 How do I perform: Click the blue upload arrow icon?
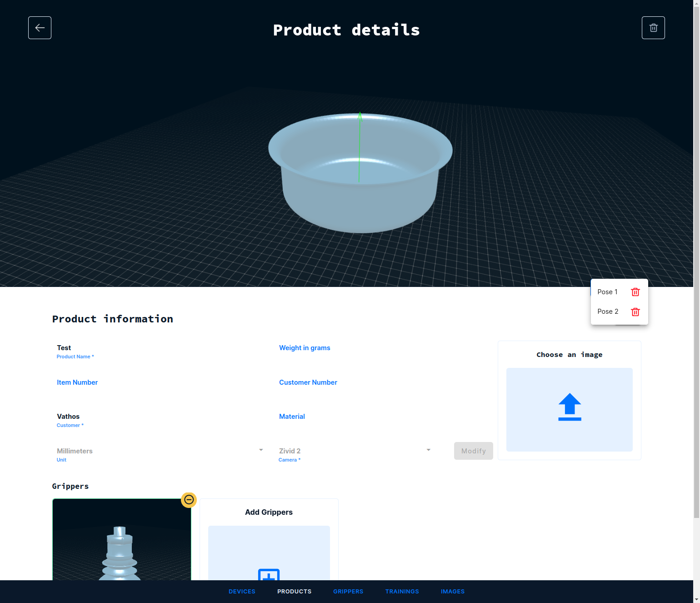(570, 407)
